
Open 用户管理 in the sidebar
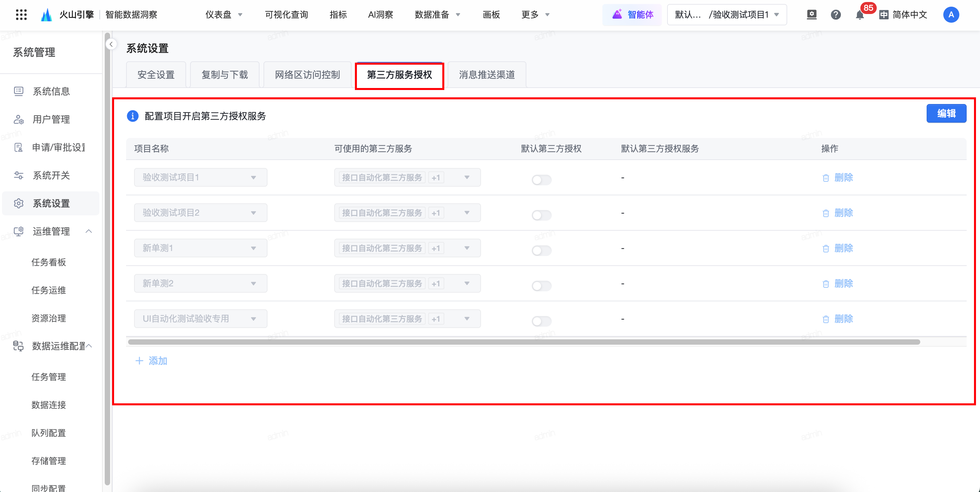51,119
